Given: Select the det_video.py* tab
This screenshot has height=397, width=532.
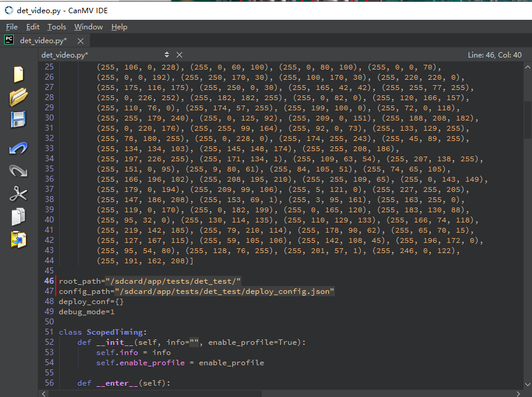Looking at the screenshot, I should point(43,41).
